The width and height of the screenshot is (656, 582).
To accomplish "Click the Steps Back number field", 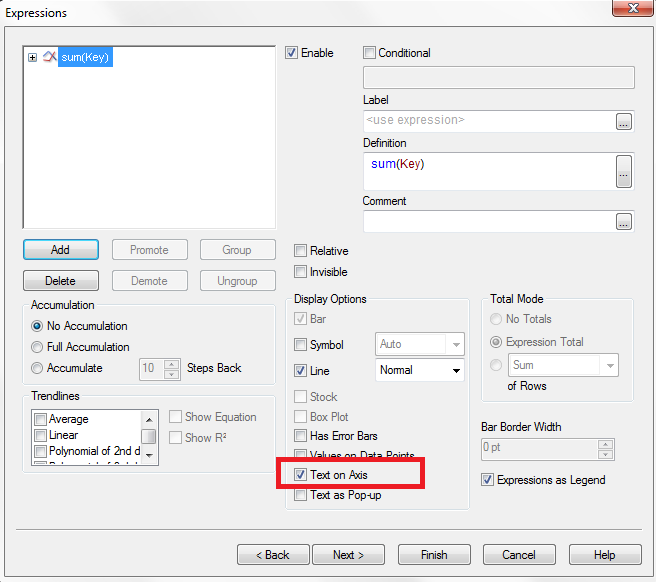I will [151, 369].
